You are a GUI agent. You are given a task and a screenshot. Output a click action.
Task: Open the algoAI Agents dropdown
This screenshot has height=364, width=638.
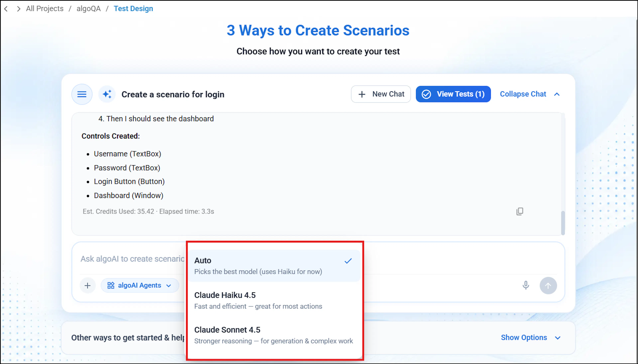click(x=140, y=285)
